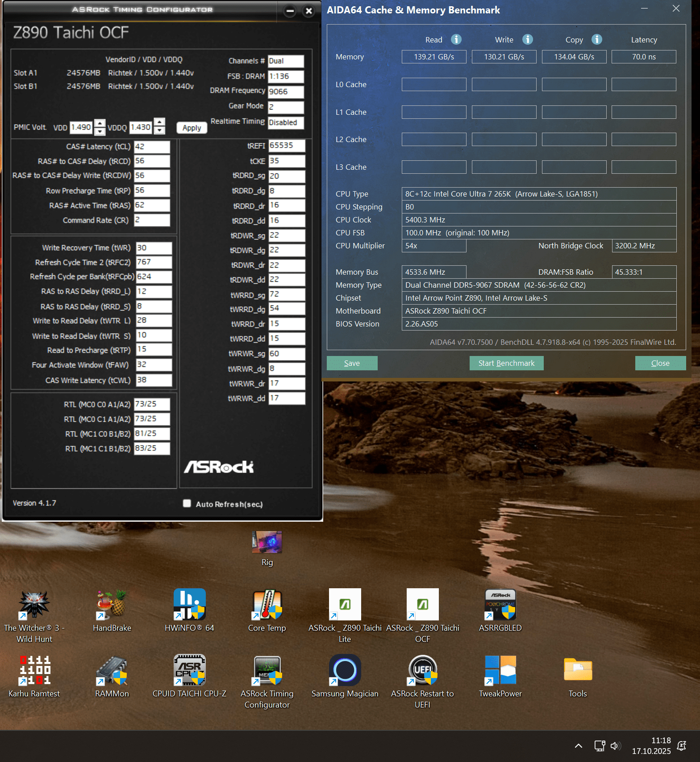The height and width of the screenshot is (762, 700).
Task: Click the VDDQ voltage field 1.430
Action: pos(141,127)
